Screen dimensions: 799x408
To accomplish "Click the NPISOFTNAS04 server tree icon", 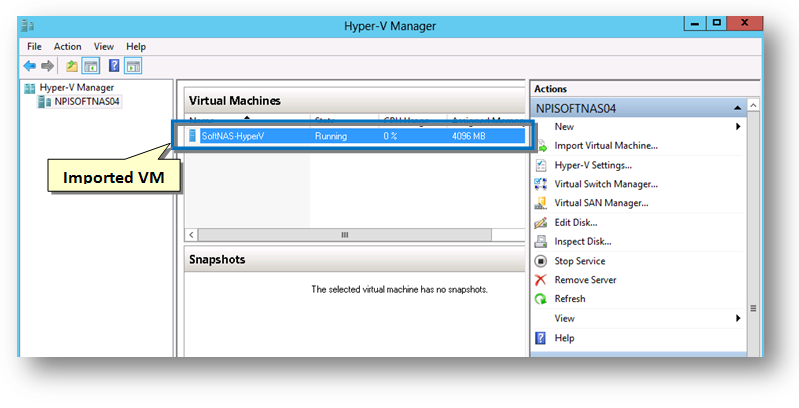I will coord(44,102).
